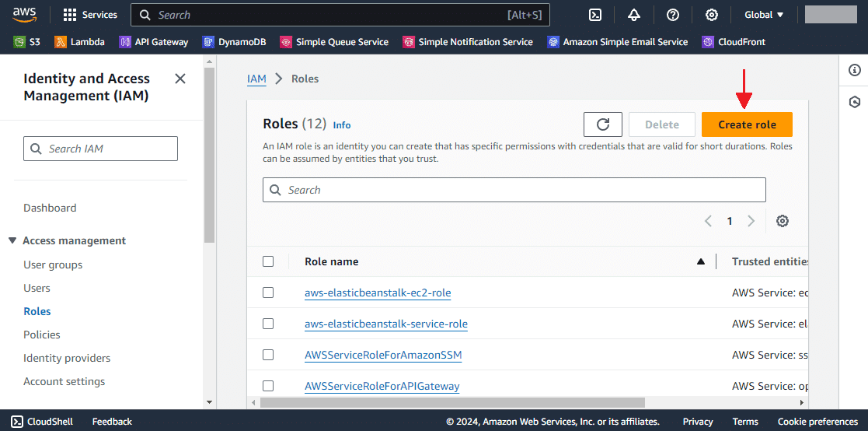Open aws-elasticbeanstalk-service-role link
The width and height of the screenshot is (868, 431).
pyautogui.click(x=386, y=324)
